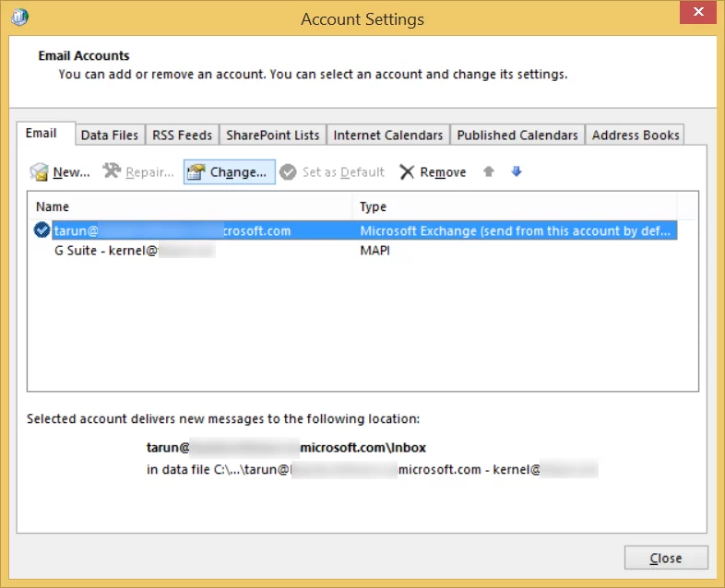This screenshot has height=588, width=725.
Task: Click the default account checkmark badge
Action: pos(42,229)
